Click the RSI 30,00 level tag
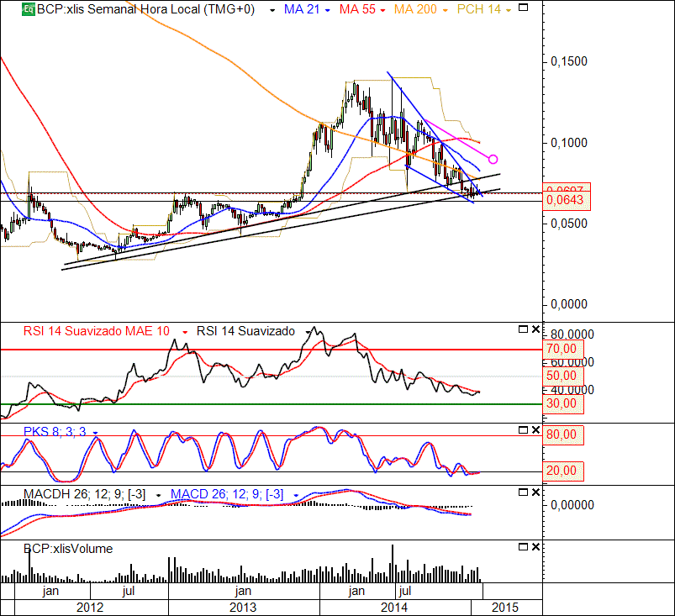This screenshot has height=616, width=675. point(562,403)
